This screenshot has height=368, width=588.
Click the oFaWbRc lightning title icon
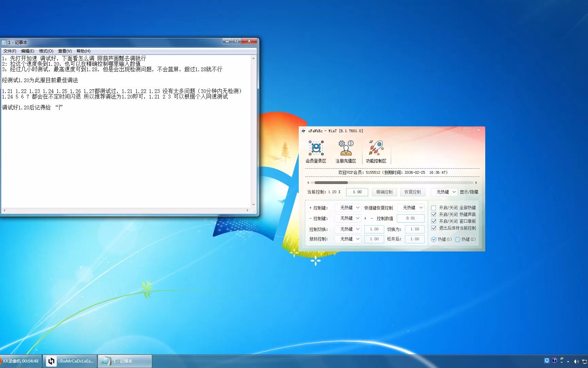coord(303,131)
